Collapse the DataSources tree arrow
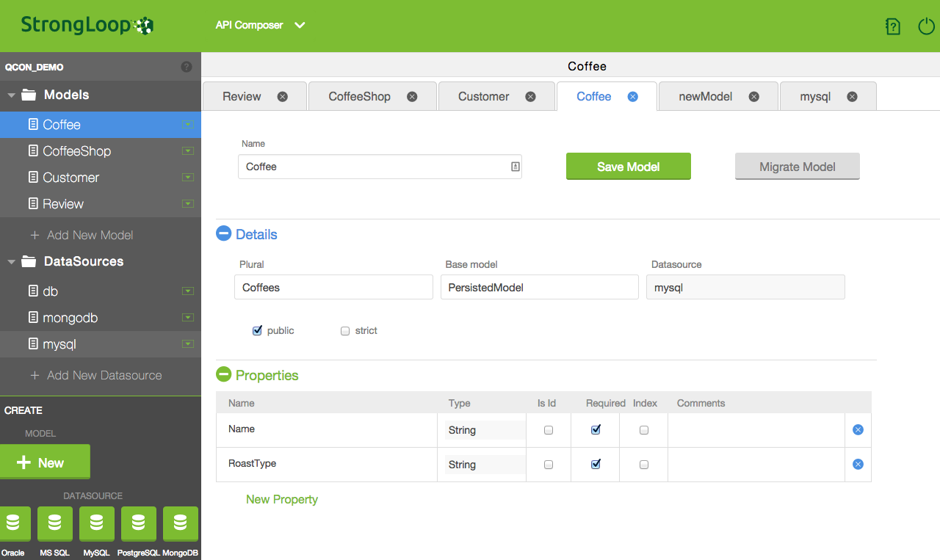This screenshot has width=940, height=560. (11, 262)
